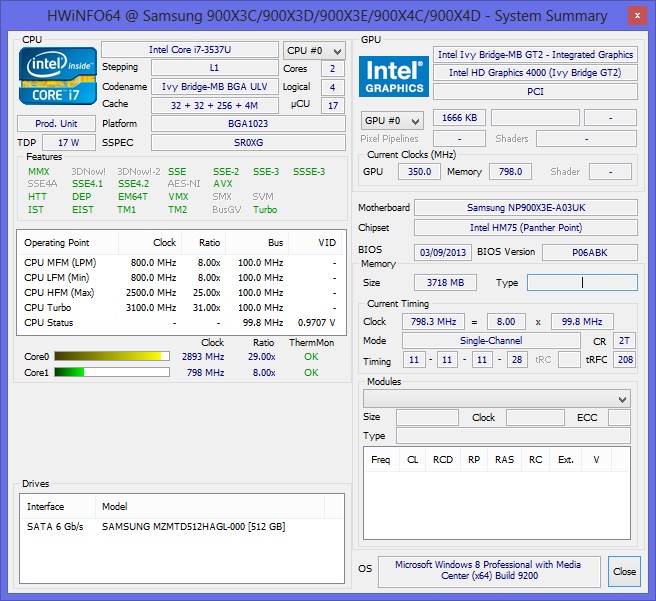
Task: Click the memory Size value 3718 MB
Action: pyautogui.click(x=445, y=283)
